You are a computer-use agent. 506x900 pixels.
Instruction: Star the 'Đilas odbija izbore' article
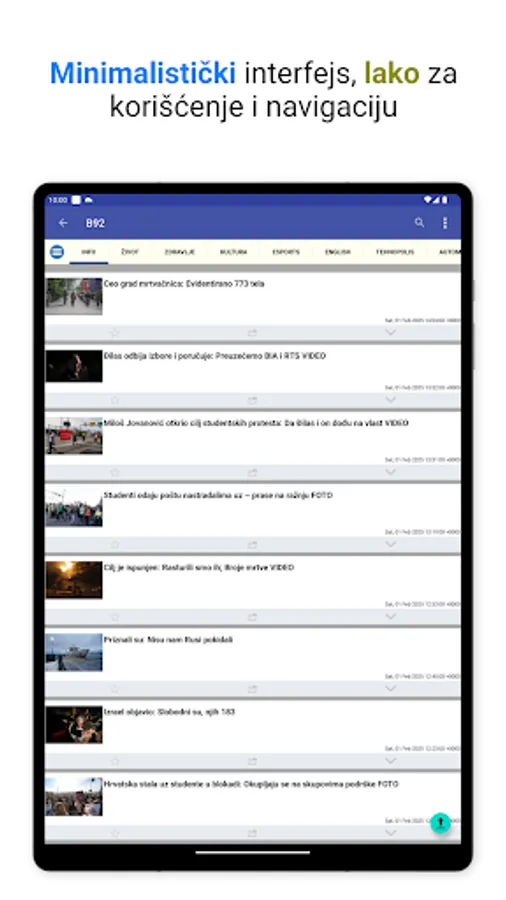[114, 399]
